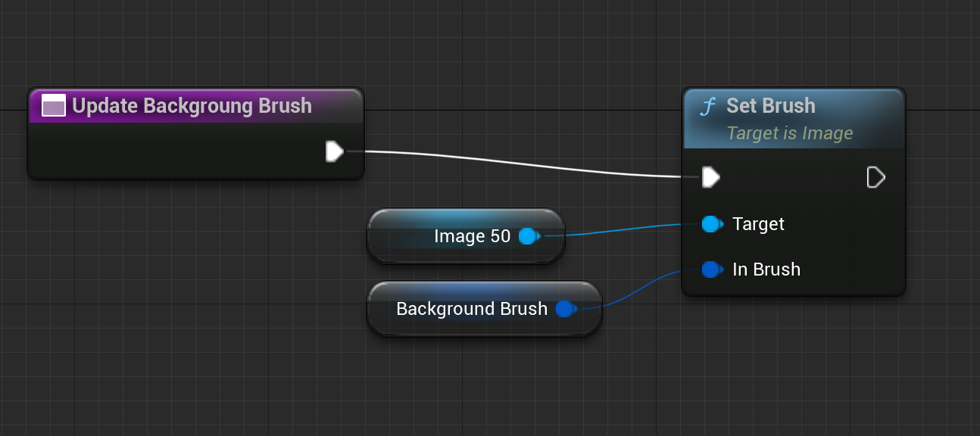This screenshot has width=980, height=436.
Task: Click the Target input pin circle
Action: click(710, 224)
